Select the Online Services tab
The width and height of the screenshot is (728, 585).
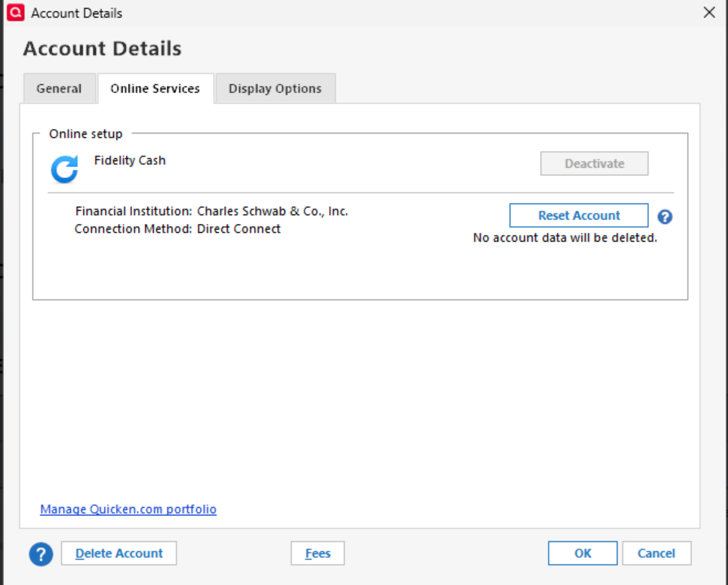tap(155, 88)
